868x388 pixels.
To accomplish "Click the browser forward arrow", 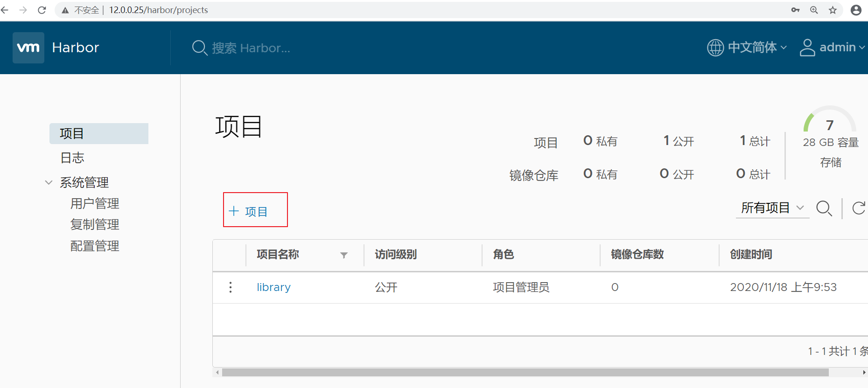I will [23, 10].
